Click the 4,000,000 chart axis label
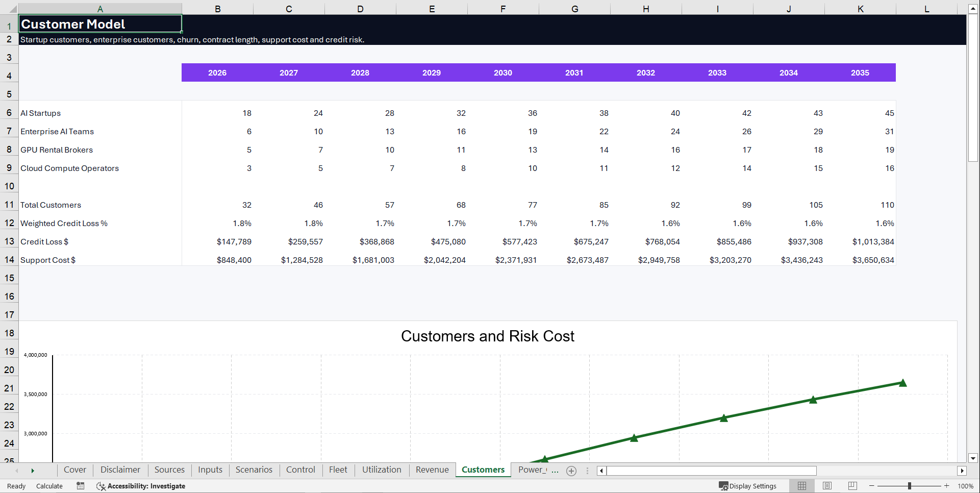This screenshot has width=980, height=493. pyautogui.click(x=35, y=355)
